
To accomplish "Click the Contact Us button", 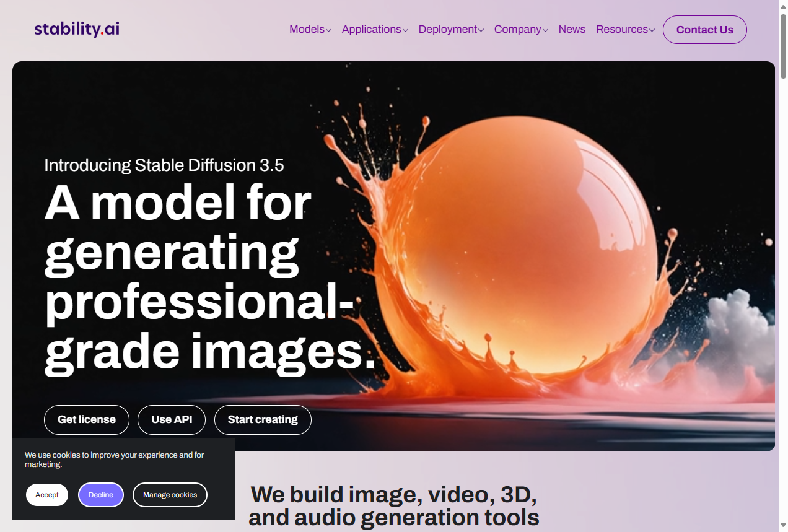I will point(704,30).
